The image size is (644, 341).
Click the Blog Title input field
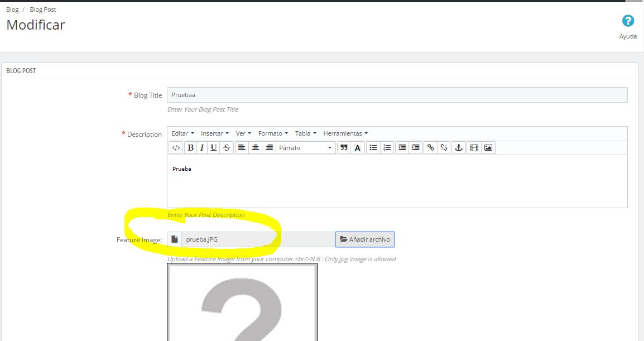click(397, 95)
